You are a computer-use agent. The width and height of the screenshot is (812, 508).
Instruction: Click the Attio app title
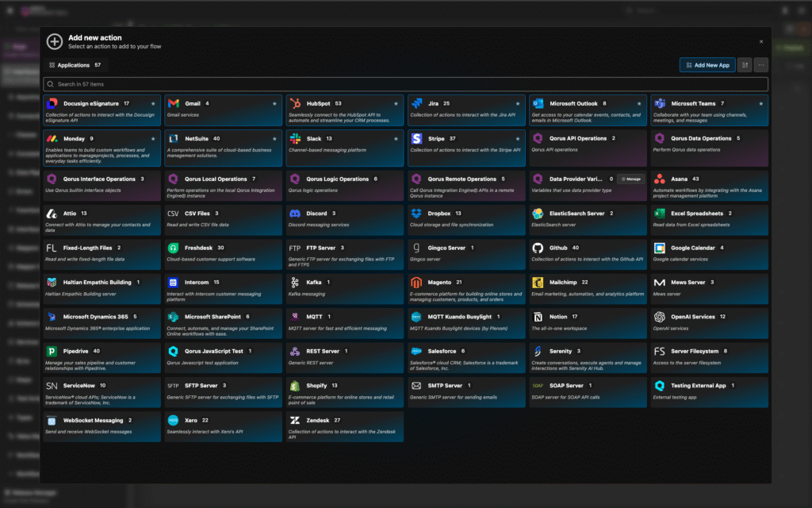coord(70,214)
